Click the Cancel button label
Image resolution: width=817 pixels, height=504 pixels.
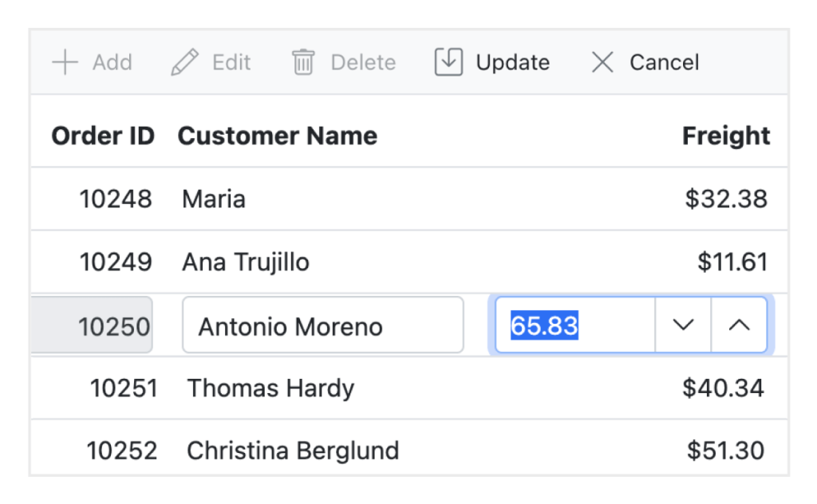[664, 62]
